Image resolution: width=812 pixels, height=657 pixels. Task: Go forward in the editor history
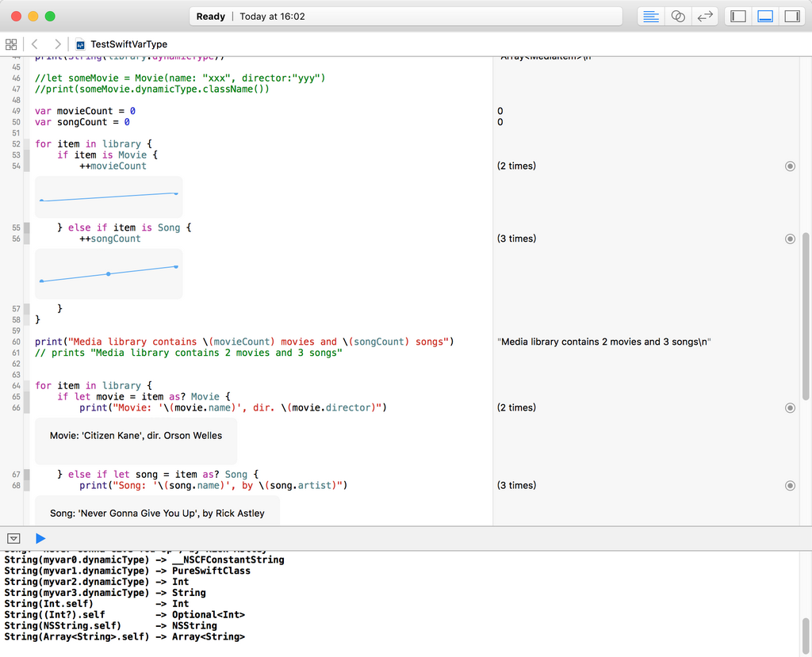(57, 44)
